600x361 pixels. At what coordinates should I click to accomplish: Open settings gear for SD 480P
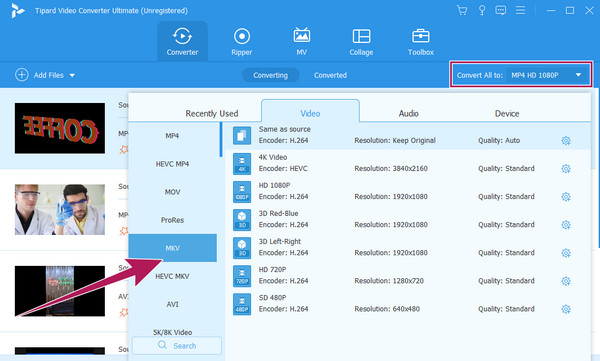pos(566,309)
